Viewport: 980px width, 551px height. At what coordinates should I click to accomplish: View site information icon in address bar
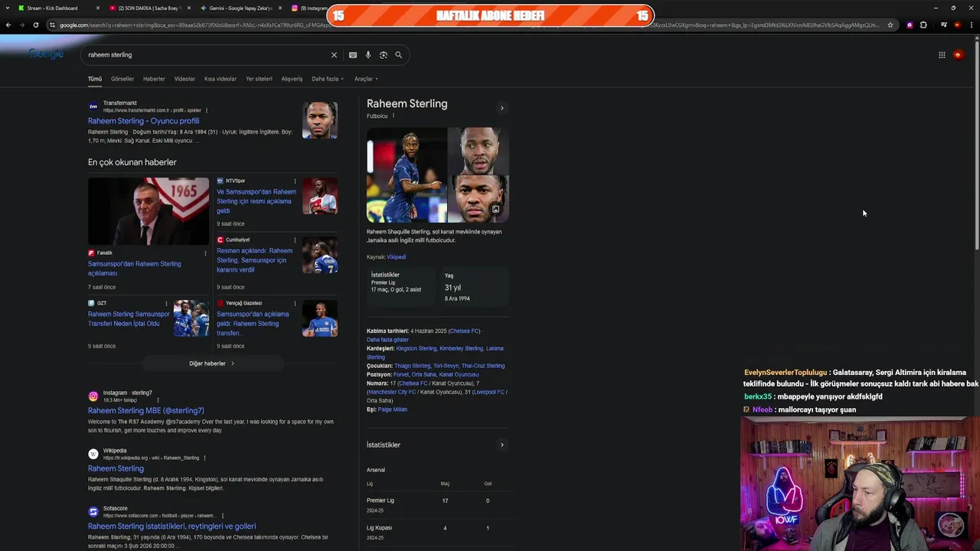(52, 25)
